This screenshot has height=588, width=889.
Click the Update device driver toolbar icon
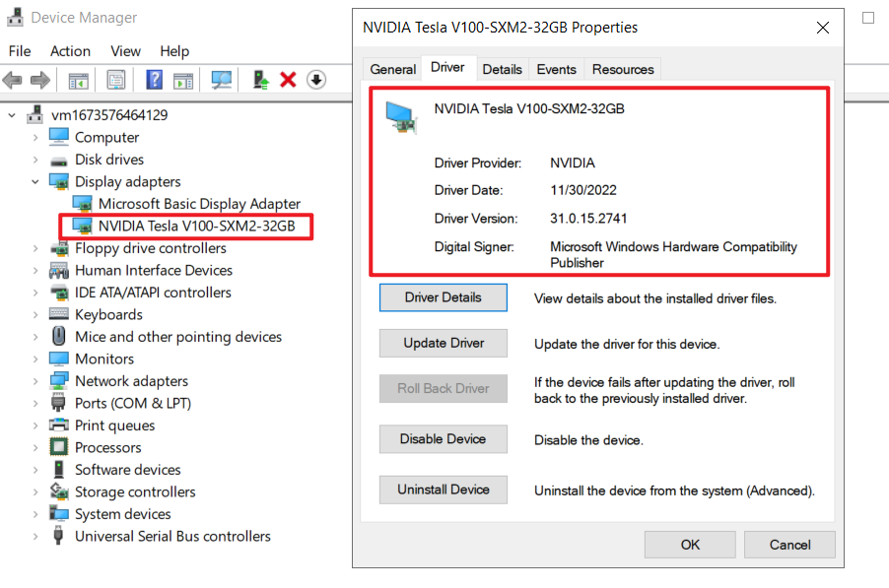click(x=261, y=80)
